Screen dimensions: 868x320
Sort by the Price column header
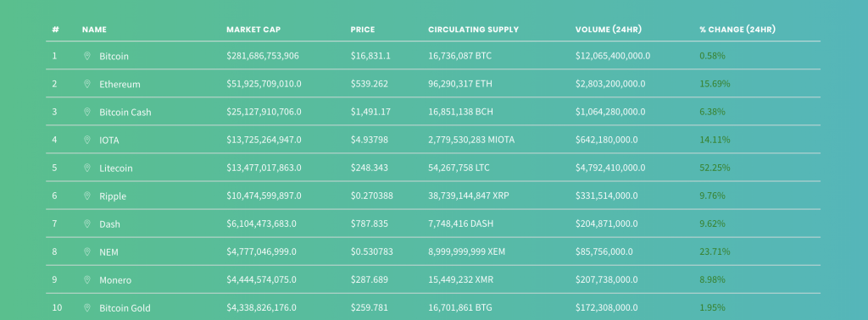[363, 30]
